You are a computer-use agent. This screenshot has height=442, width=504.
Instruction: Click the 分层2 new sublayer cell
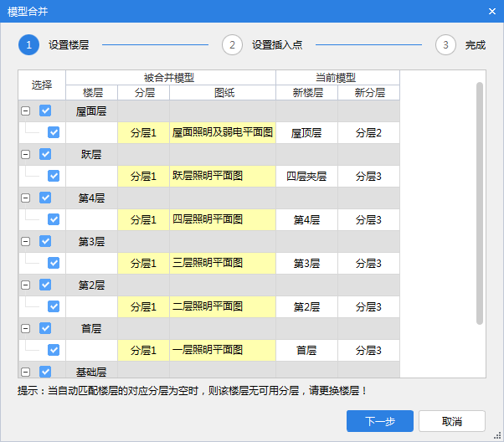click(x=368, y=132)
